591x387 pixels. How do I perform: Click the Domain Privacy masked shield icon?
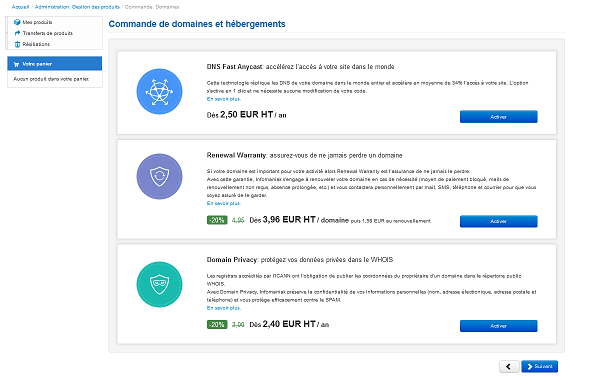click(x=159, y=285)
